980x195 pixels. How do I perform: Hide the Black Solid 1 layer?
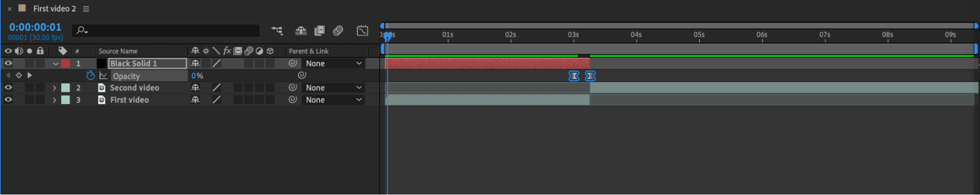(x=8, y=63)
